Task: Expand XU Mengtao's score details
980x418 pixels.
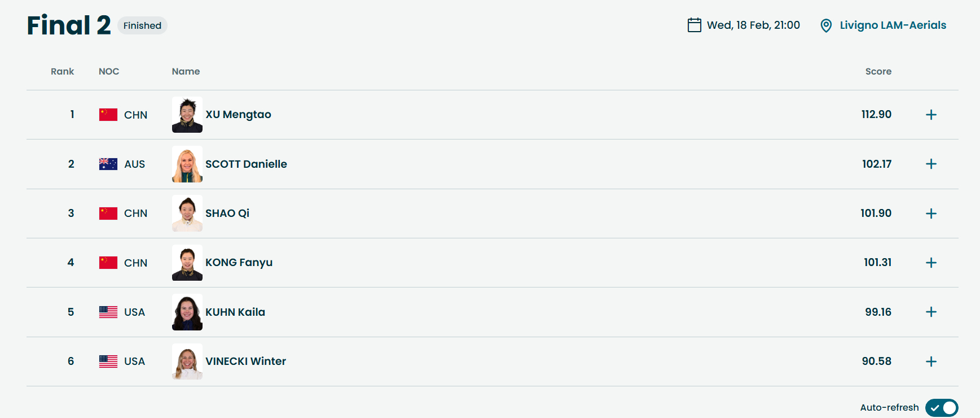Action: 931,115
